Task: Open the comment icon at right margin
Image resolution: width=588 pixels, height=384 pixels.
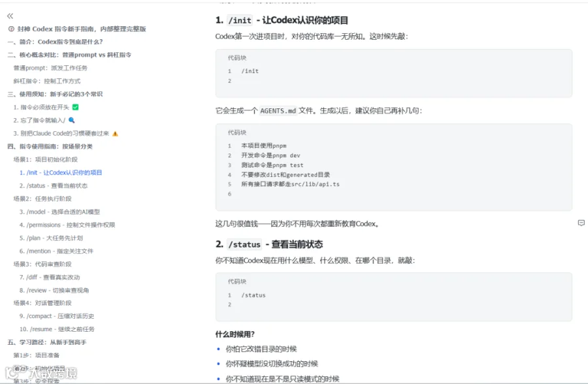Action: [581, 223]
